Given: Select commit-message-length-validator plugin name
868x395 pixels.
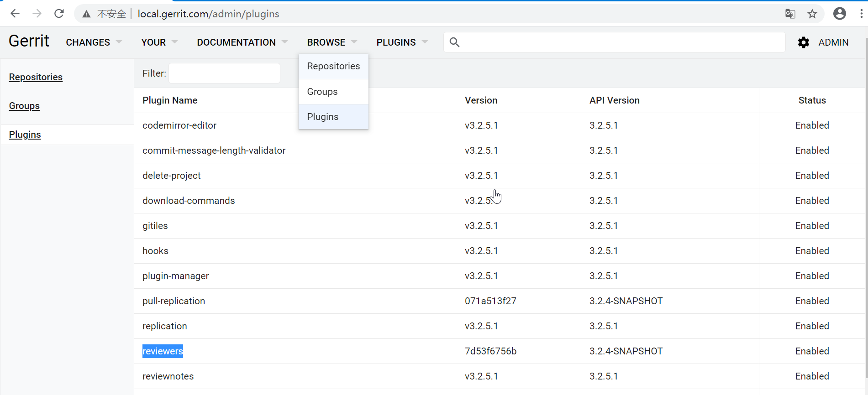Looking at the screenshot, I should pyautogui.click(x=214, y=151).
